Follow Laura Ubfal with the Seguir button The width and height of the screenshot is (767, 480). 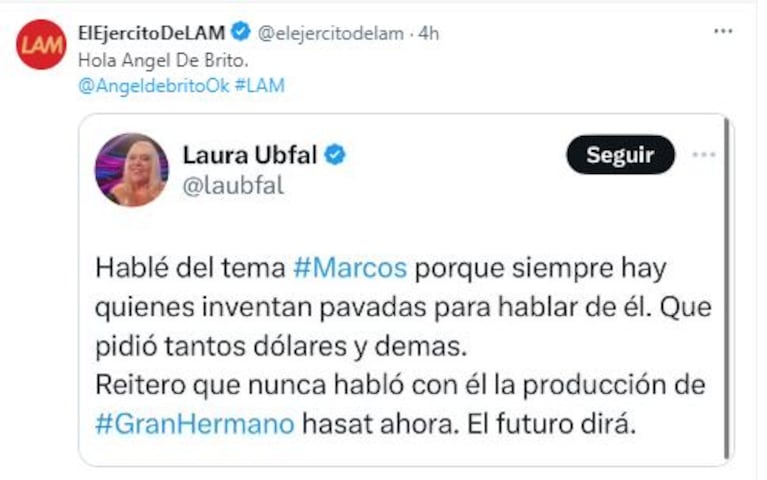coord(620,155)
